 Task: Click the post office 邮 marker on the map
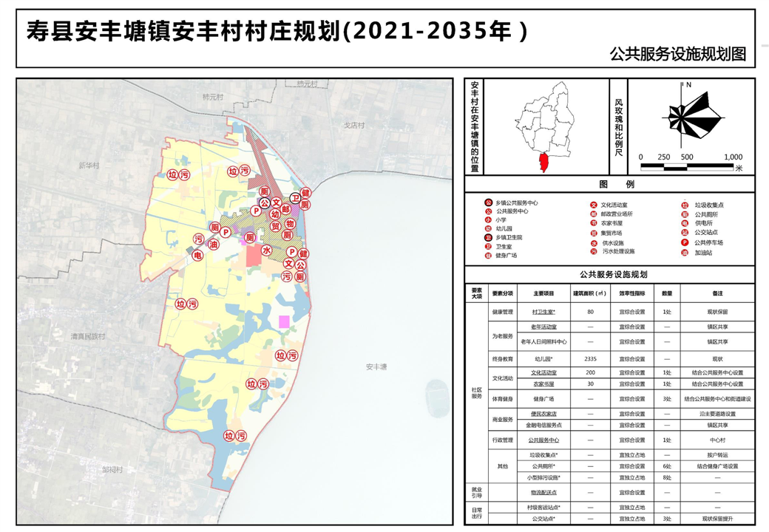[287, 211]
